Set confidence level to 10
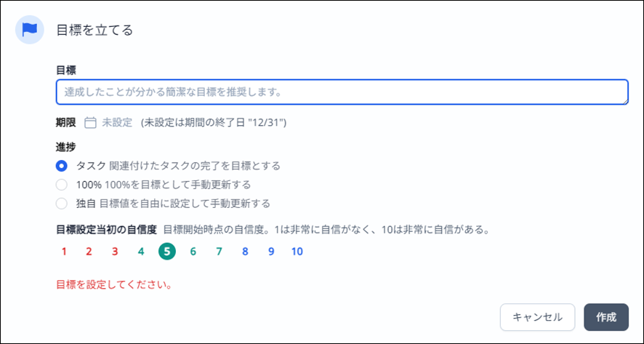Image resolution: width=644 pixels, height=344 pixels. click(297, 252)
